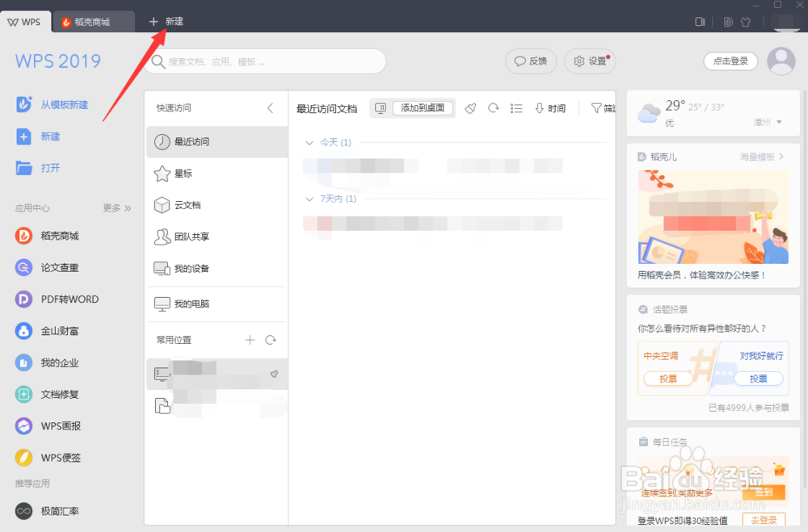
Task: Click the user avatar icon
Action: (781, 61)
